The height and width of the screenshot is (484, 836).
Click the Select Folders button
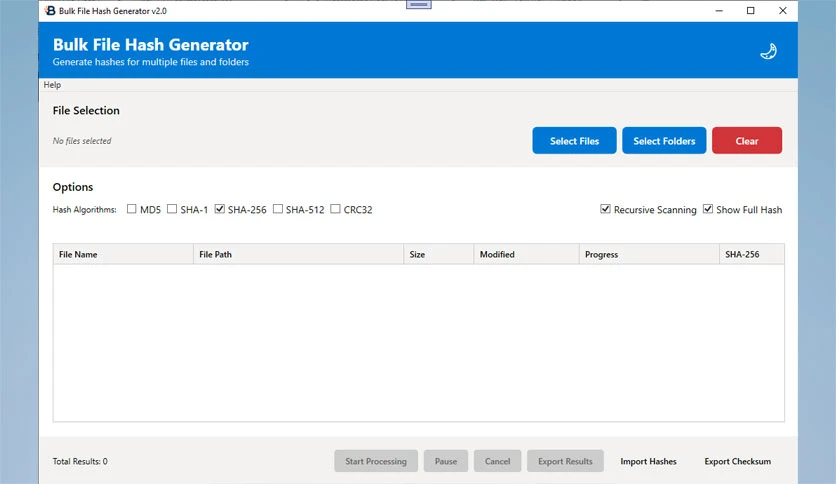pyautogui.click(x=664, y=141)
